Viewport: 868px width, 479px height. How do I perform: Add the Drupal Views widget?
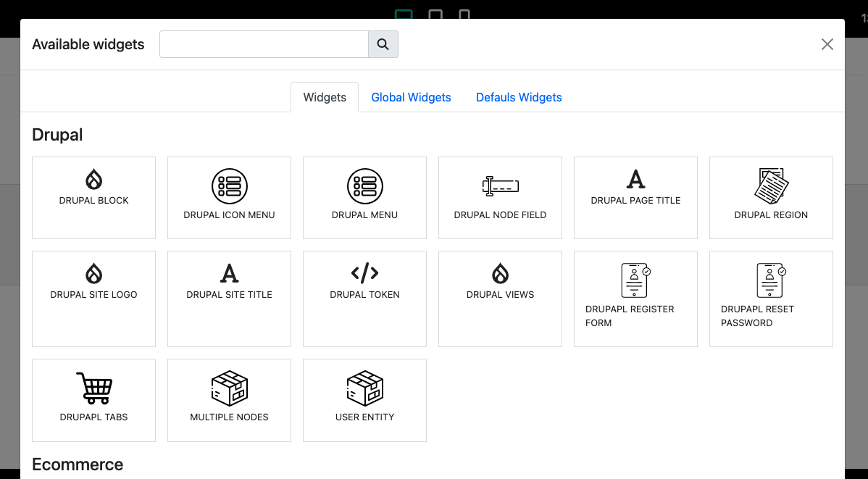500,299
